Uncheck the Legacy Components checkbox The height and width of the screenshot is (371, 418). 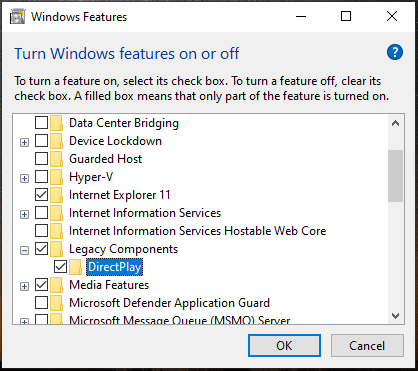[x=41, y=249]
